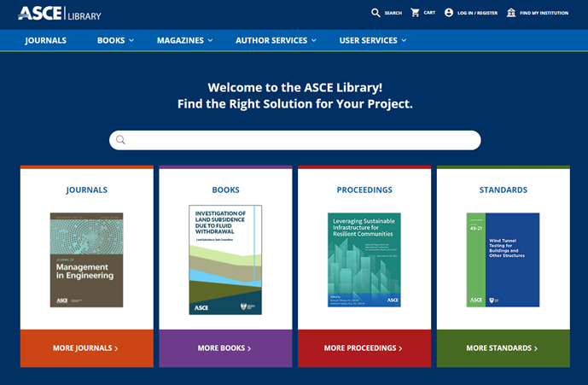Screen dimensions: 588x385
Task: Click LOG IN / REGISTER link
Action: tap(477, 13)
